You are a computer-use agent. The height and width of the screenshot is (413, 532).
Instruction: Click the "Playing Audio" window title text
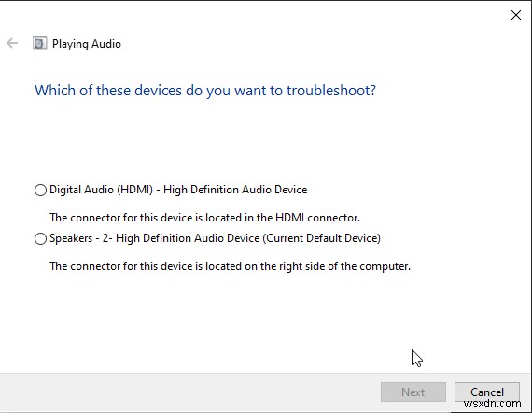[x=87, y=44]
